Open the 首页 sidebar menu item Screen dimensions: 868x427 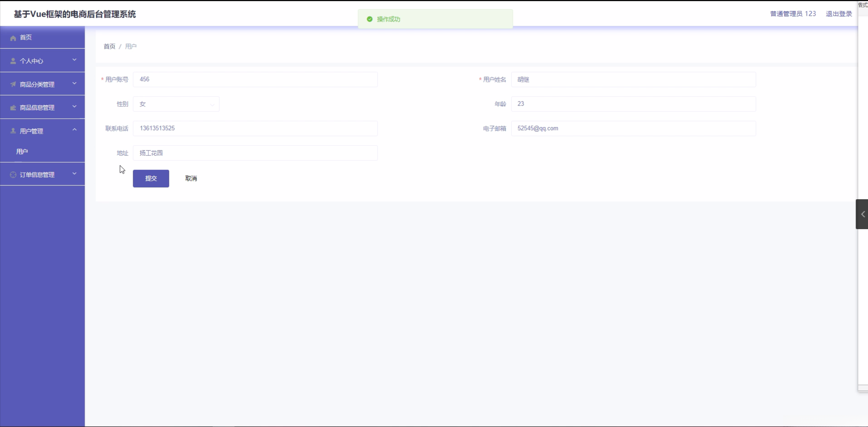pyautogui.click(x=25, y=37)
